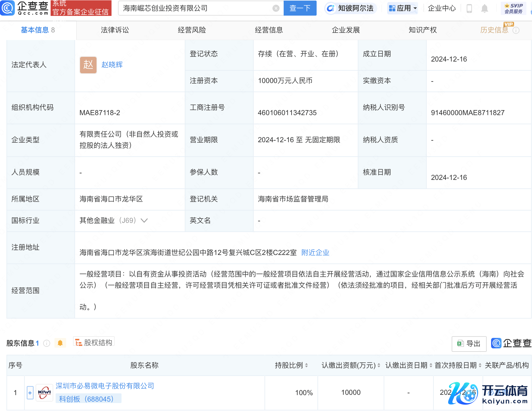Click the company name search field
The image size is (532, 411).
pos(194,8)
